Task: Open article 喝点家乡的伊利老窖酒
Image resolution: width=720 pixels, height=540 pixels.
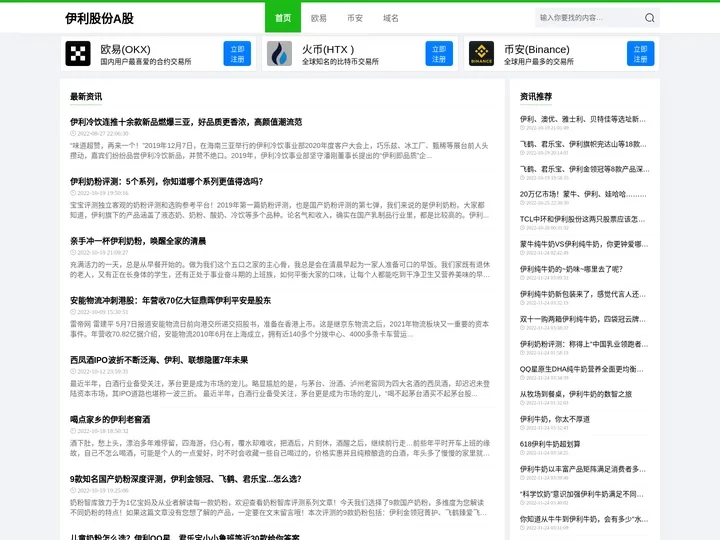Action: tap(110, 419)
